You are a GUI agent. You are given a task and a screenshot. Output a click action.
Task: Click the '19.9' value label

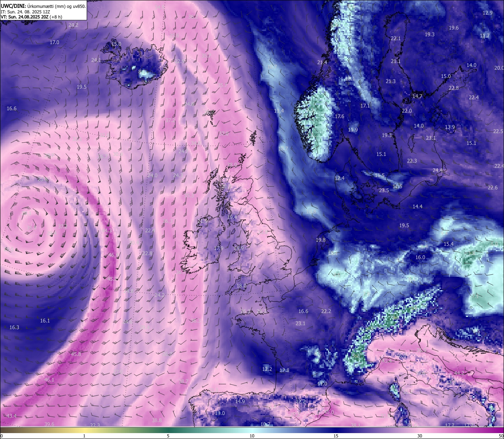coord(239,248)
